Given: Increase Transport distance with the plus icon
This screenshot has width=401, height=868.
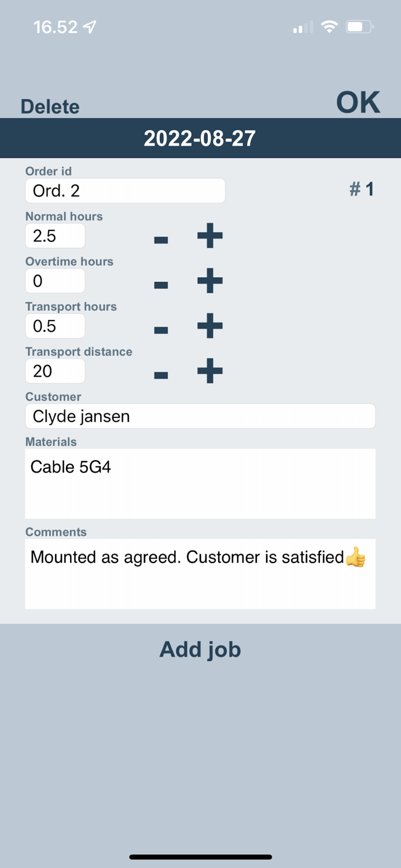Looking at the screenshot, I should 209,371.
